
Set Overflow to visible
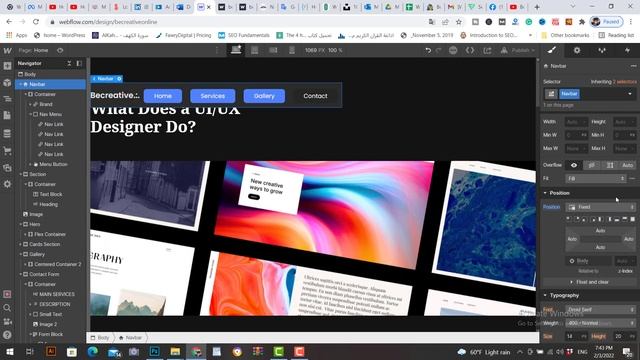coord(574,165)
